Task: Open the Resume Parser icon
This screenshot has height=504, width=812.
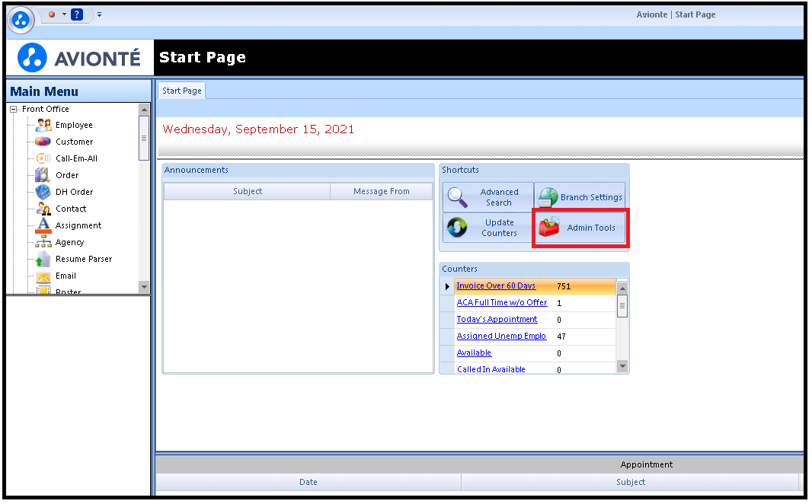Action: [x=43, y=260]
